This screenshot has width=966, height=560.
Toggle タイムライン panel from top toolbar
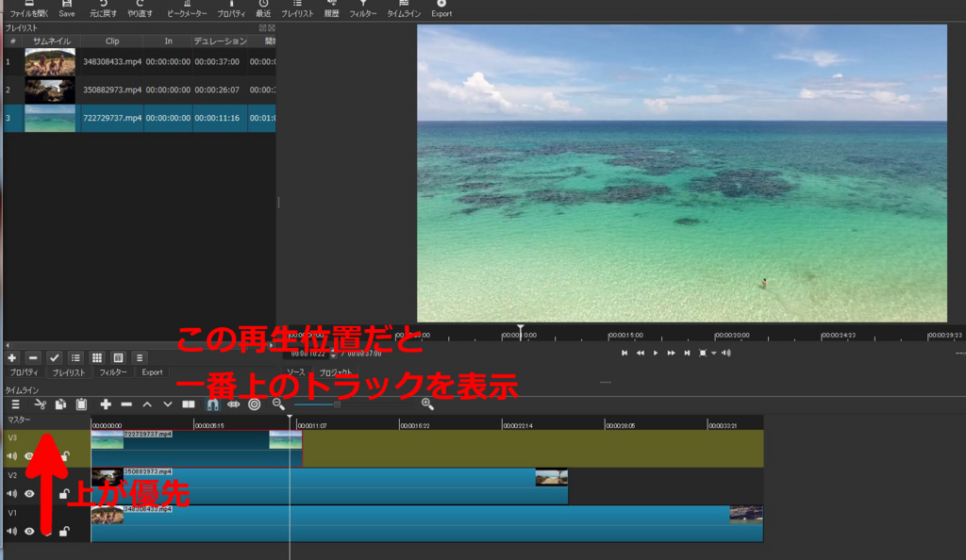tap(404, 8)
